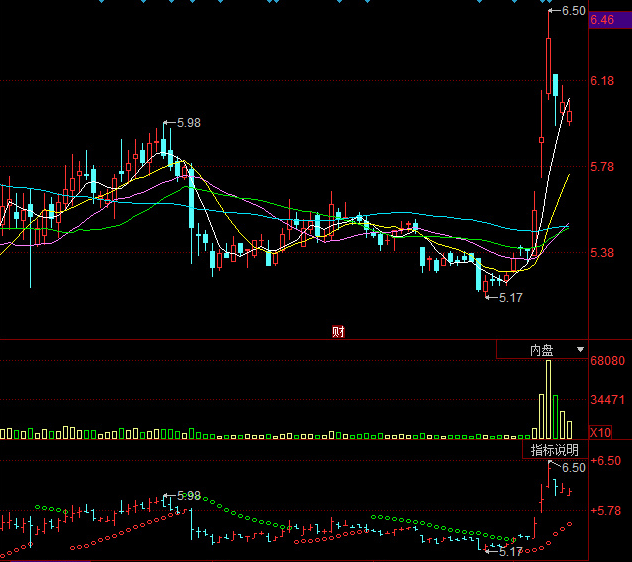Screen dimensions: 632x562
Task: Click the 5.78 price axis label in main chart
Action: coord(602,167)
